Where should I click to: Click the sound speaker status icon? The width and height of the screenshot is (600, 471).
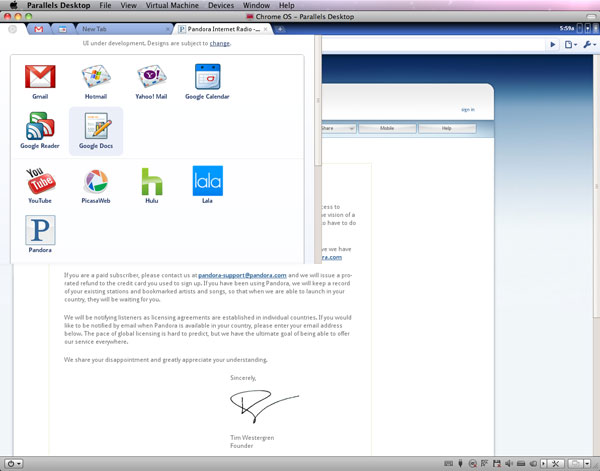pyautogui.click(x=509, y=464)
